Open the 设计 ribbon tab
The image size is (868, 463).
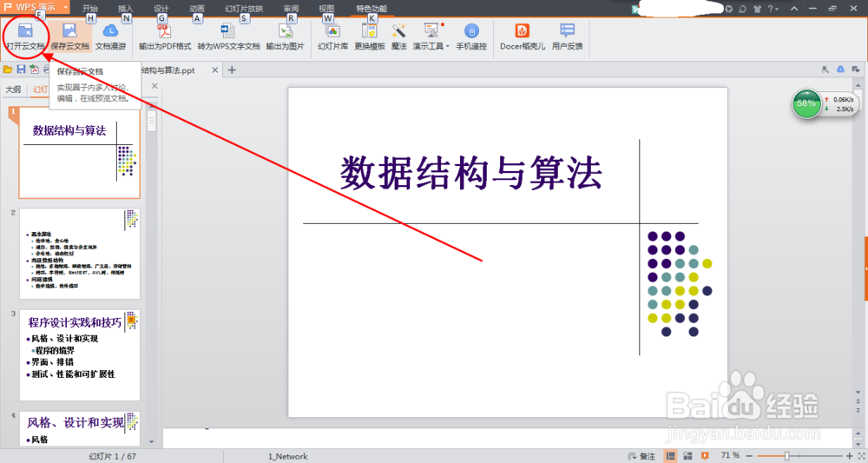coord(161,9)
